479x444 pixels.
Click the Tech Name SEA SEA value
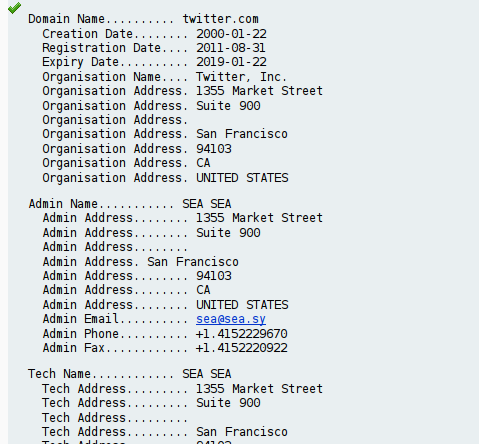207,374
